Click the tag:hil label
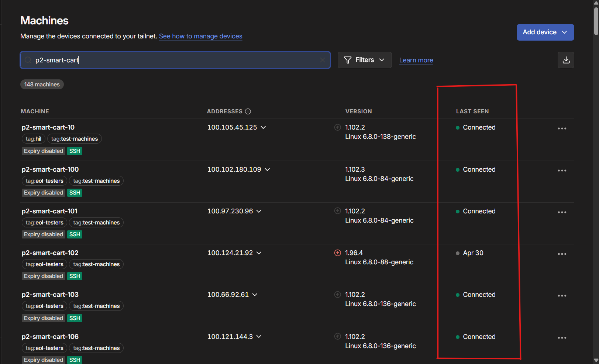Screen dimensions: 599x364 coord(34,139)
